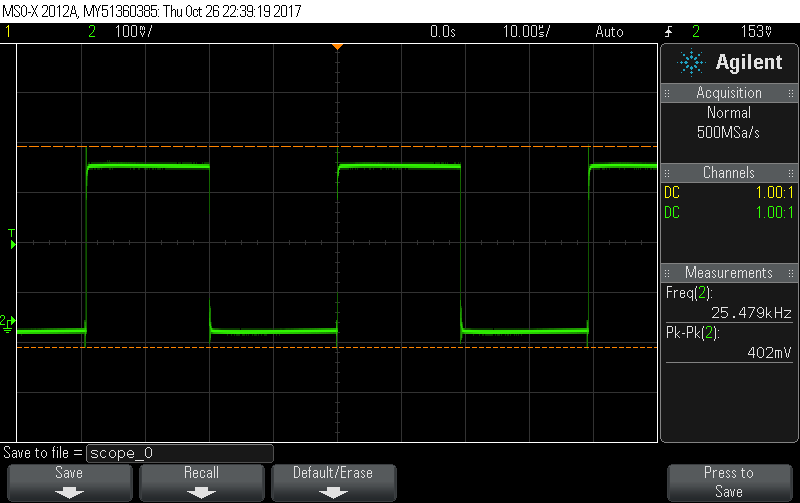This screenshot has width=800, height=503.
Task: Click the Save softkey button
Action: (x=69, y=482)
